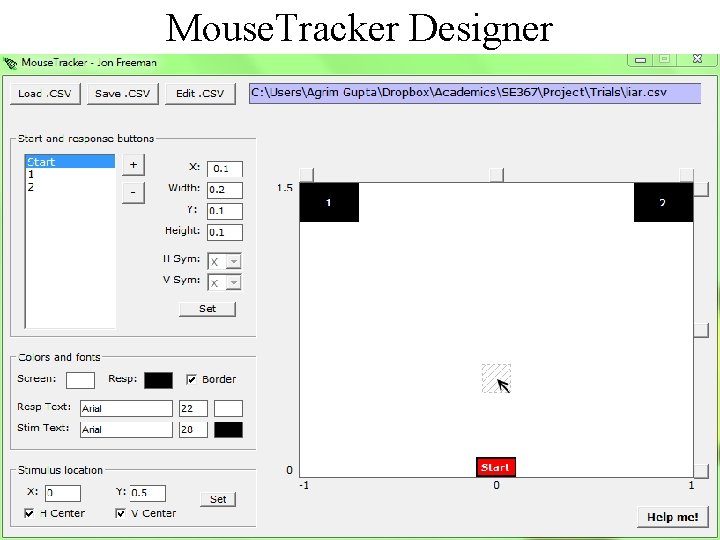The image size is (720, 540).
Task: Open Edit .CSV
Action: (x=200, y=94)
